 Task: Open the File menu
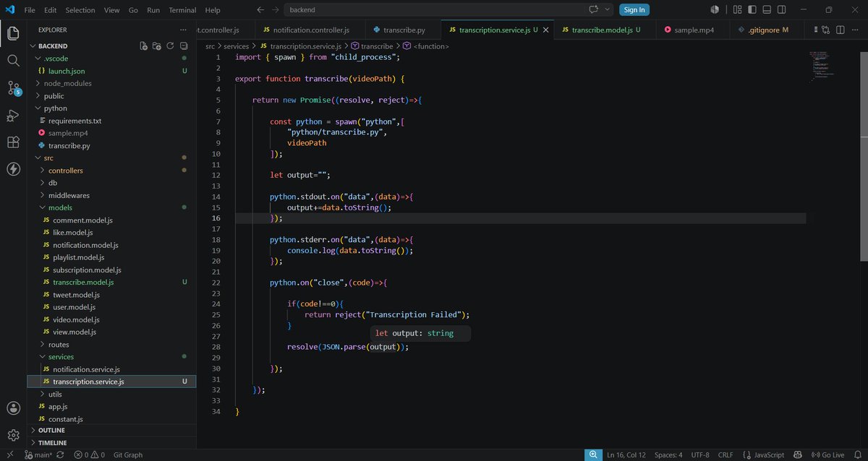point(30,10)
